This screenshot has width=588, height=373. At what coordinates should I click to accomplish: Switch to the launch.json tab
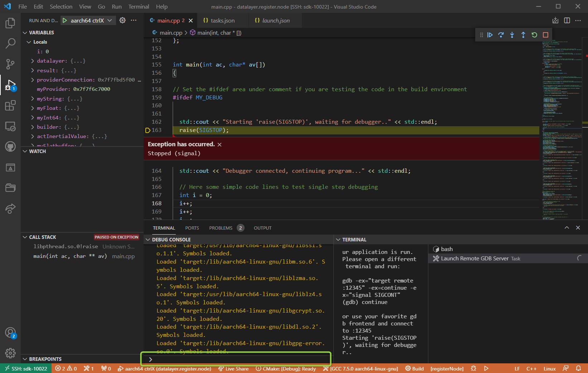click(x=274, y=20)
